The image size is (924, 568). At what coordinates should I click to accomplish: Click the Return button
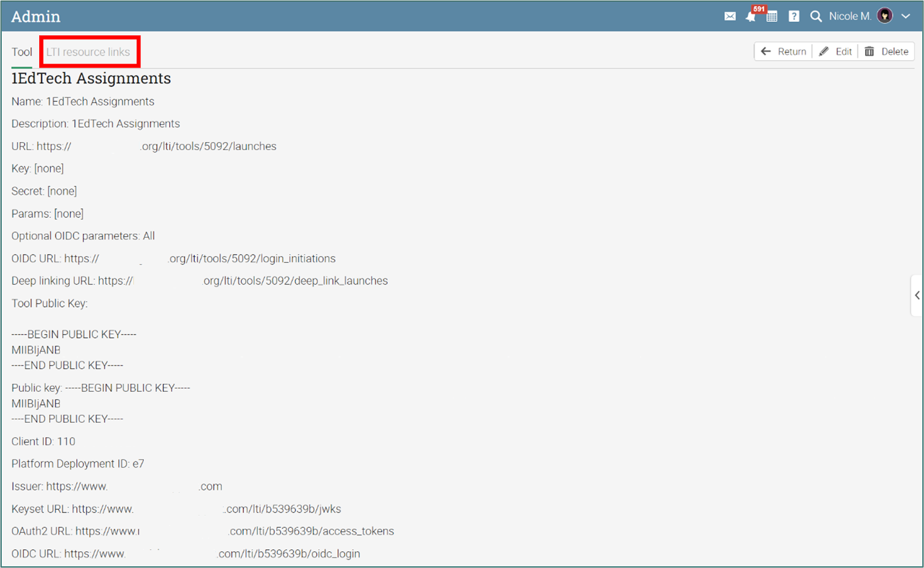click(784, 51)
